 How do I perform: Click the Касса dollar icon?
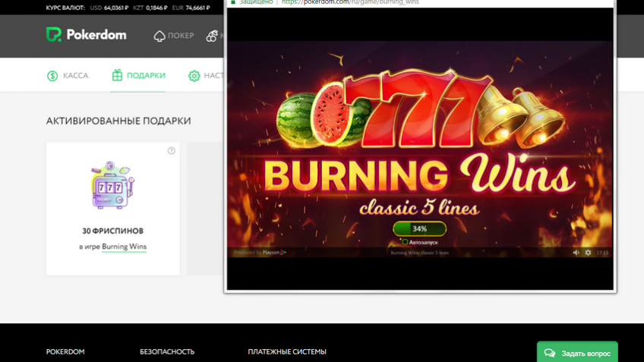[x=52, y=76]
